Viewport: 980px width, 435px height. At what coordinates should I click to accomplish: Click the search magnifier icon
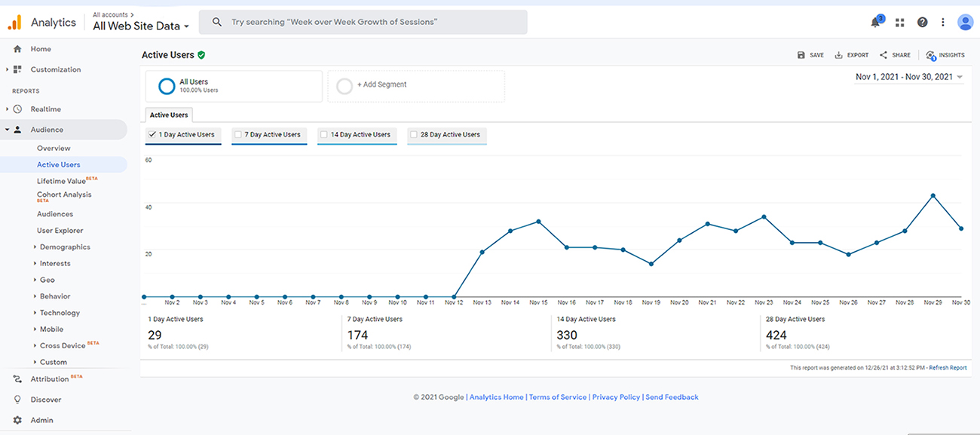pos(217,23)
